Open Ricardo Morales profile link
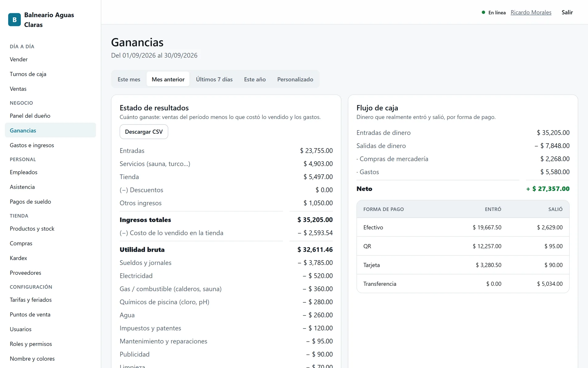Screen dimensions: 588x368 (x=531, y=13)
